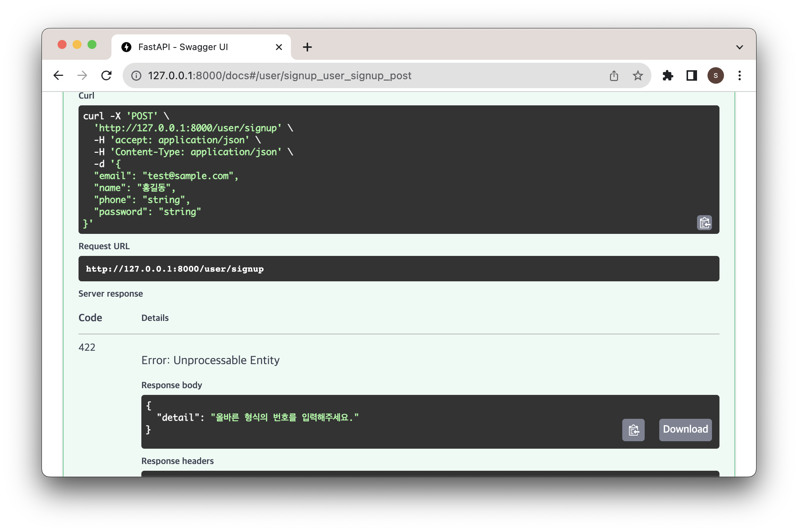This screenshot has width=798, height=532.
Task: View site information icon in address bar
Action: coord(136,76)
